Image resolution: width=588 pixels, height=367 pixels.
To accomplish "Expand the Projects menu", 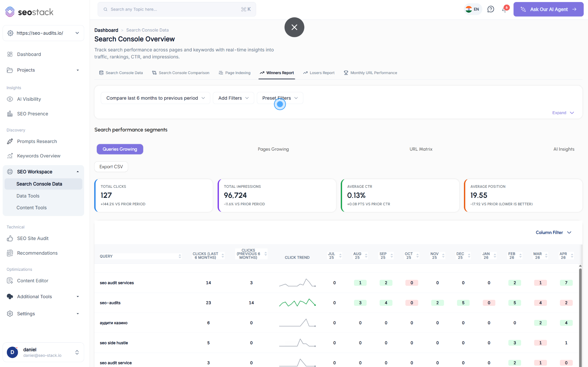I will pos(78,70).
